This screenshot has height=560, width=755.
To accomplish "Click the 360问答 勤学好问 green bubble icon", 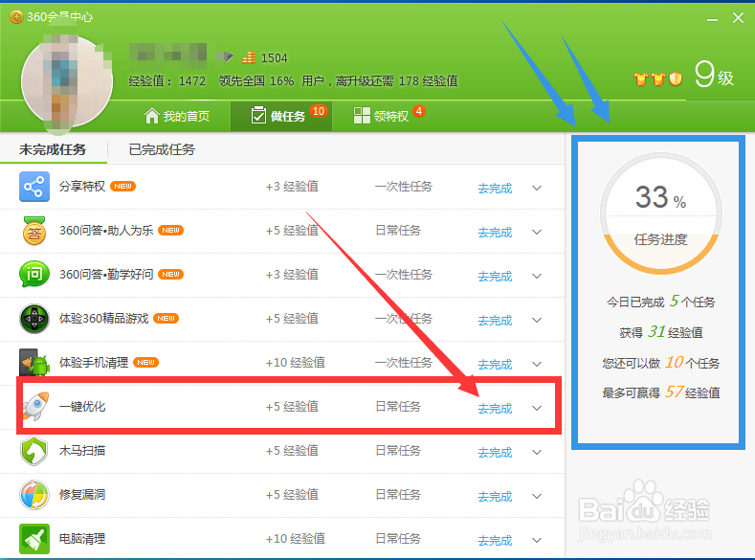I will click(34, 274).
